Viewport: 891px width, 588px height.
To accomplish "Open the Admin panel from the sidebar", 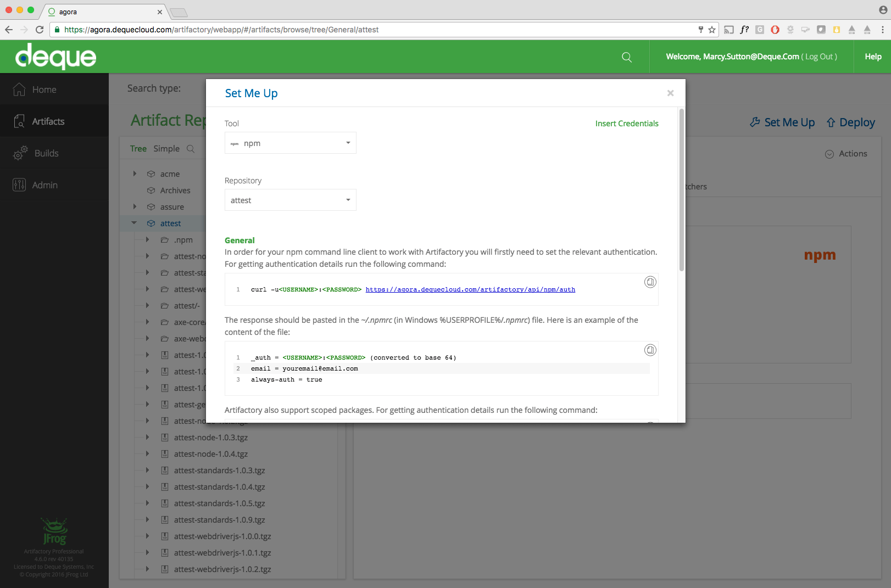I will 46,185.
